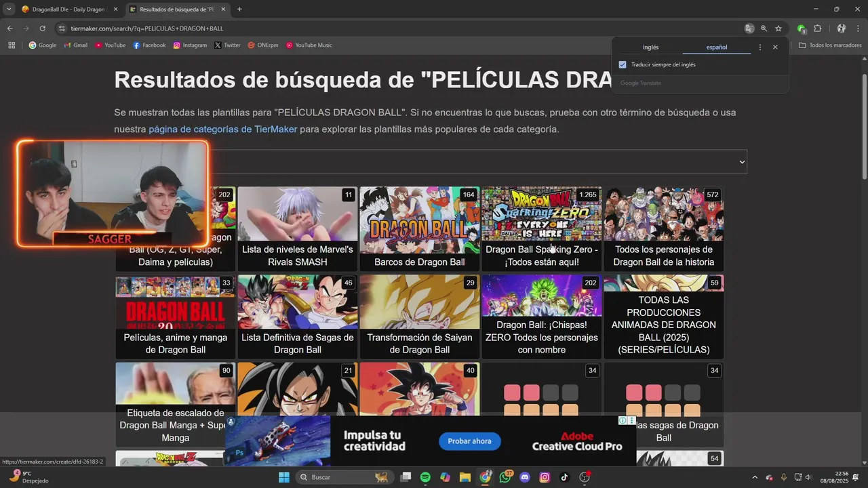
Task: Open the clock and date in taskbar
Action: point(834,477)
